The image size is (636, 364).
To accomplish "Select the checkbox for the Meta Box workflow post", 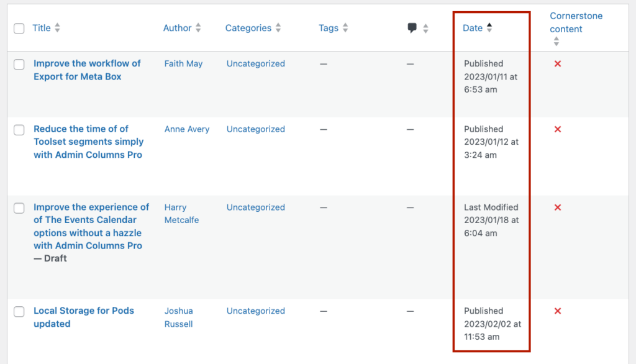I will (x=19, y=64).
